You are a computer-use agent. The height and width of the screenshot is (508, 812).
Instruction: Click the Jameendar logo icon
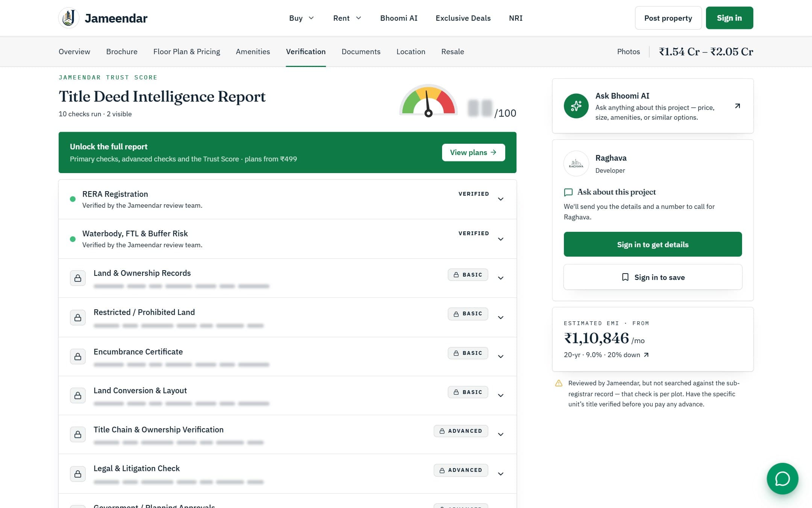click(69, 18)
